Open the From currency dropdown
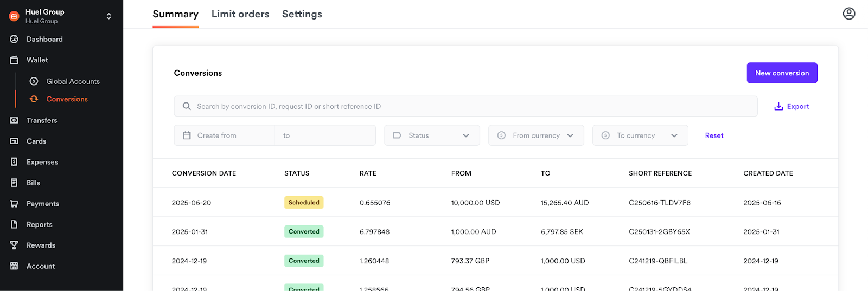The image size is (868, 291). pos(536,135)
